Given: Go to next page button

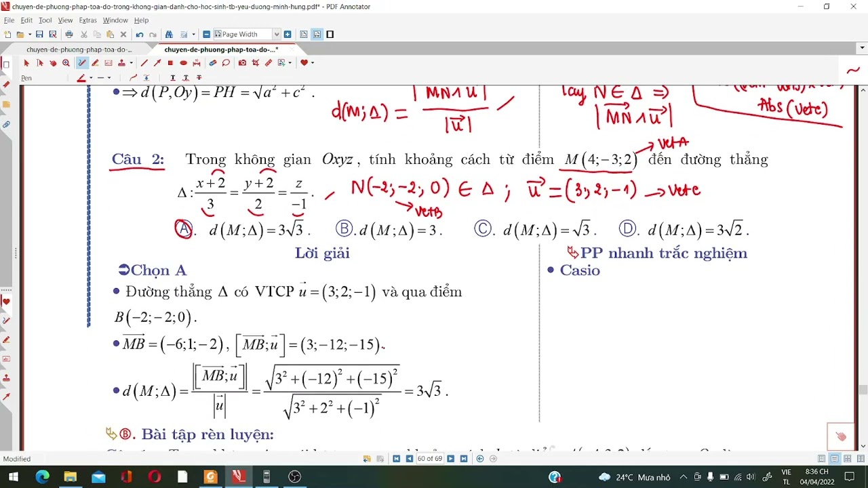Looking at the screenshot, I should pyautogui.click(x=450, y=459).
